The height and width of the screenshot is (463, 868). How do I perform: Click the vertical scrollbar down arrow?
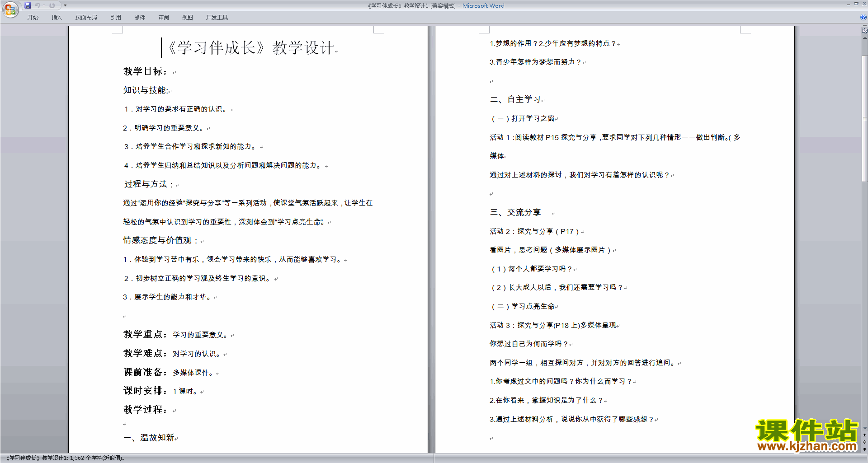click(865, 428)
